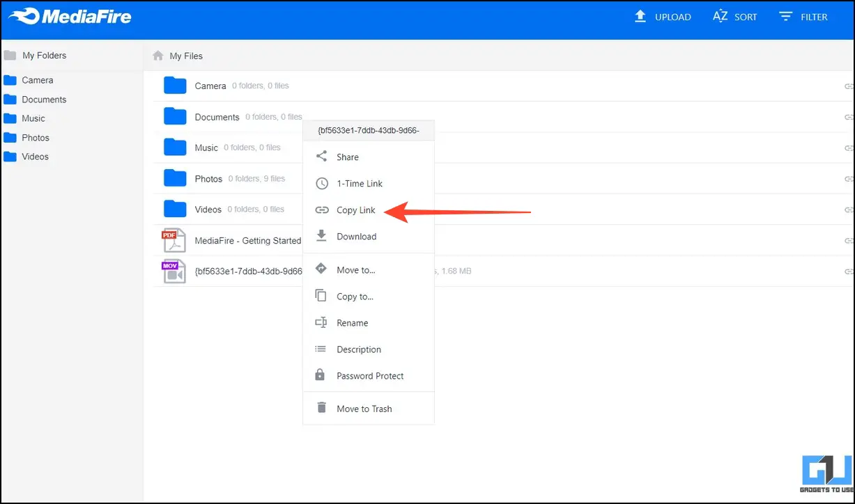
Task: Select Copy to... in context menu
Action: click(369, 297)
